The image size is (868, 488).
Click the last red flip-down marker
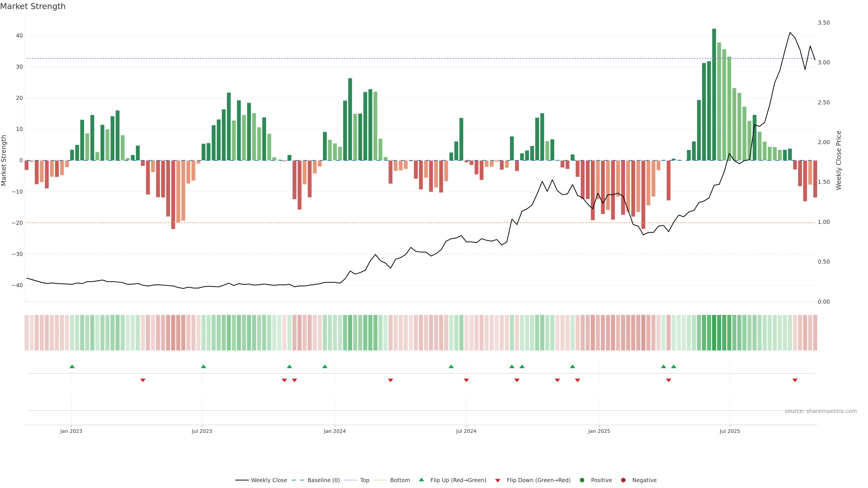(795, 380)
